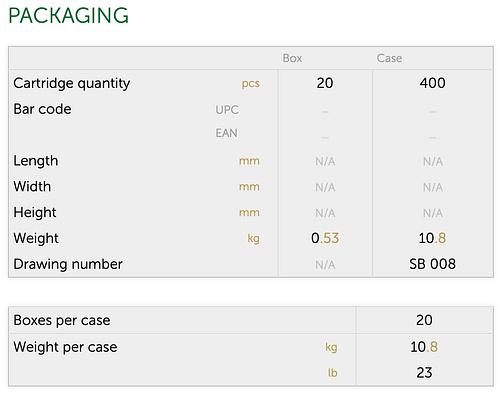Viewport: 500px width, 395px height.
Task: Click the case cartridge quantity value 400
Action: [433, 83]
